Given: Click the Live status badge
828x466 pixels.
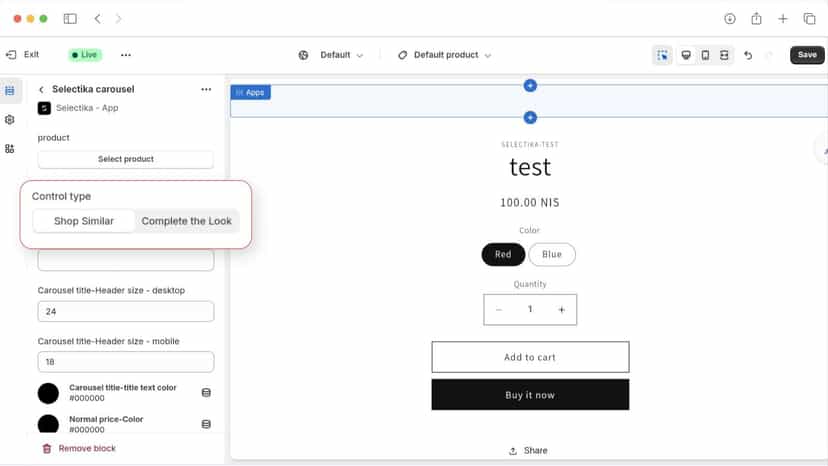Looking at the screenshot, I should click(84, 54).
